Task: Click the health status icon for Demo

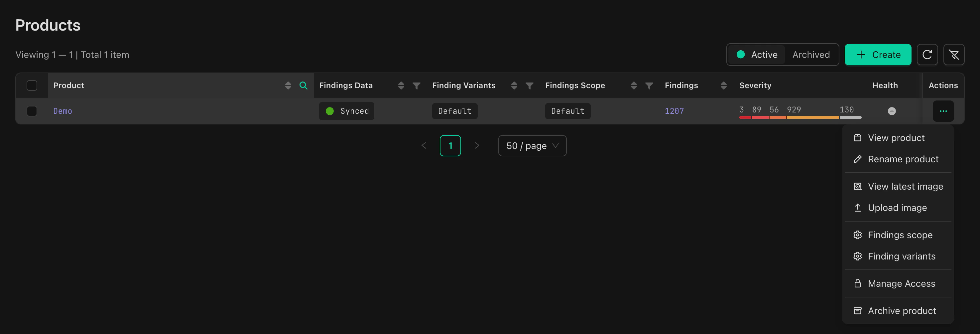Action: click(892, 111)
